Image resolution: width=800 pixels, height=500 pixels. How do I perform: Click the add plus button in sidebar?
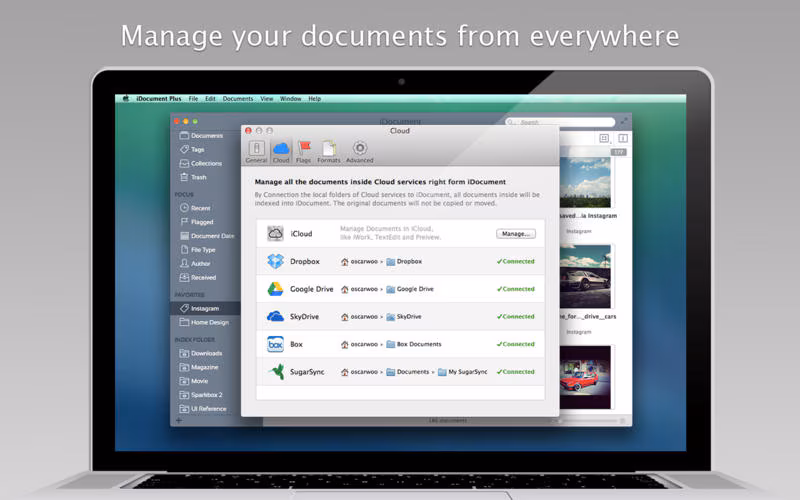click(179, 420)
